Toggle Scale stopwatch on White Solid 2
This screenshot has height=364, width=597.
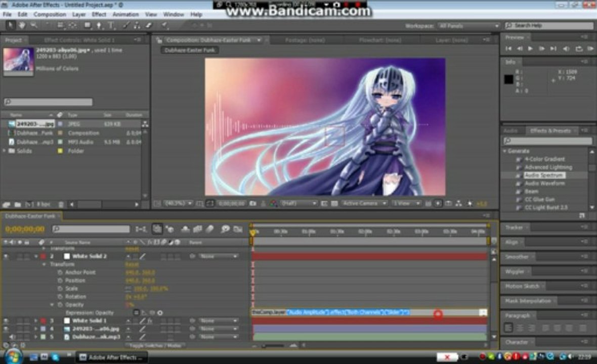pos(60,289)
